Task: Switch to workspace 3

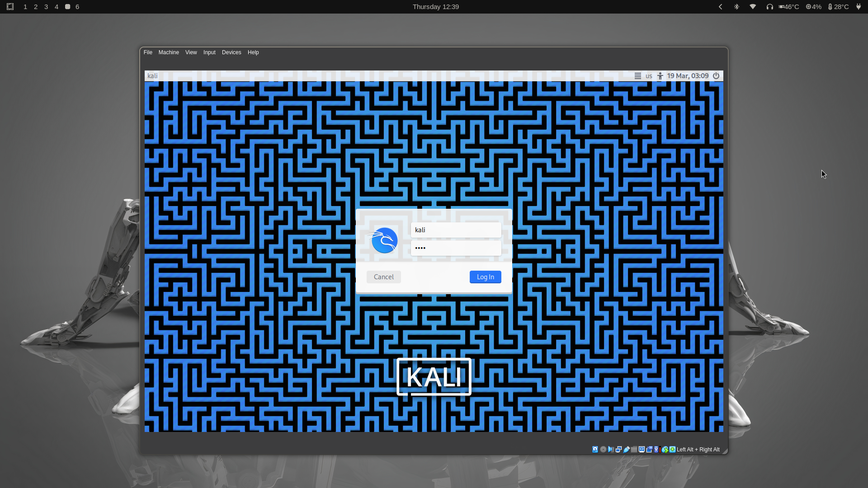Action: click(x=46, y=7)
